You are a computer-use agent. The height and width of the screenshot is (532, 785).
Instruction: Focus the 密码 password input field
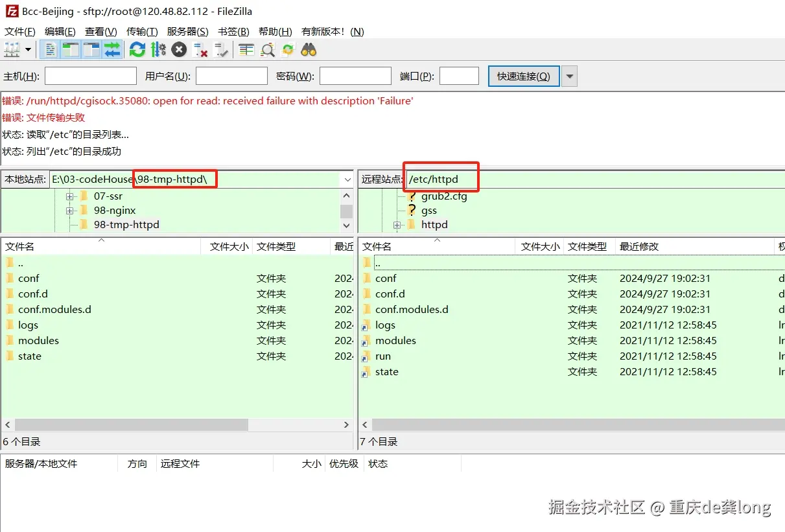pyautogui.click(x=355, y=76)
